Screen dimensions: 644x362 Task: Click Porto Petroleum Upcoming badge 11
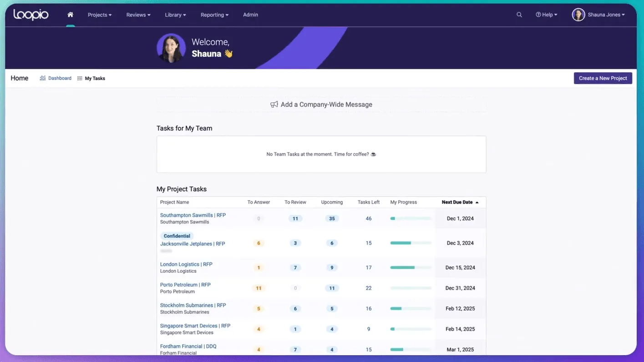(332, 288)
